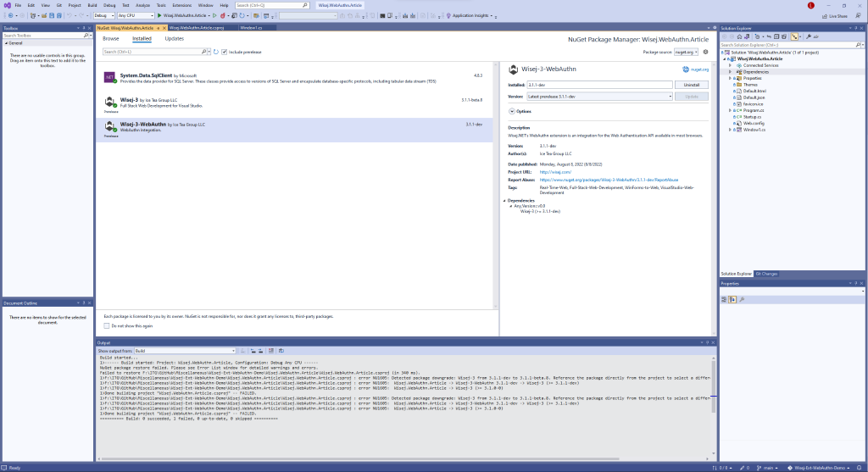This screenshot has height=472, width=868.
Task: Open the Package source nuget.org dropdown
Action: coord(687,52)
